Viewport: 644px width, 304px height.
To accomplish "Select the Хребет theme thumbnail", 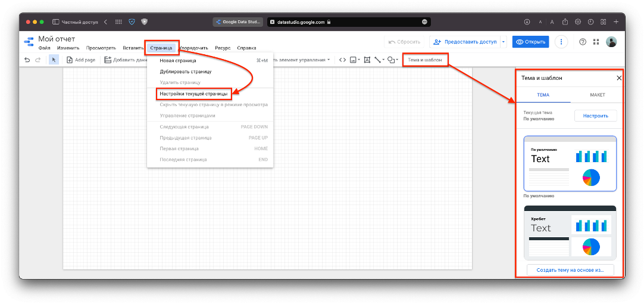I will click(x=570, y=233).
